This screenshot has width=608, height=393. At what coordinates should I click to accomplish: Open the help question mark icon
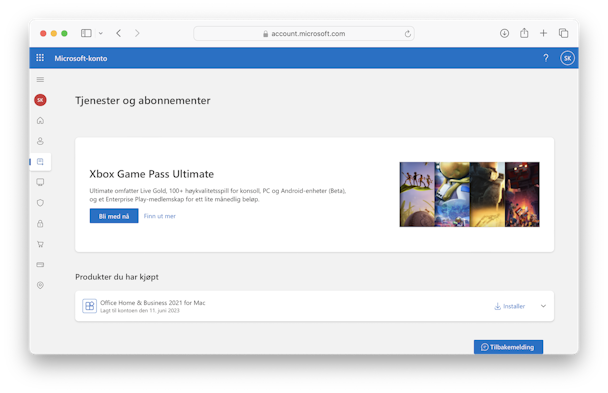point(546,58)
